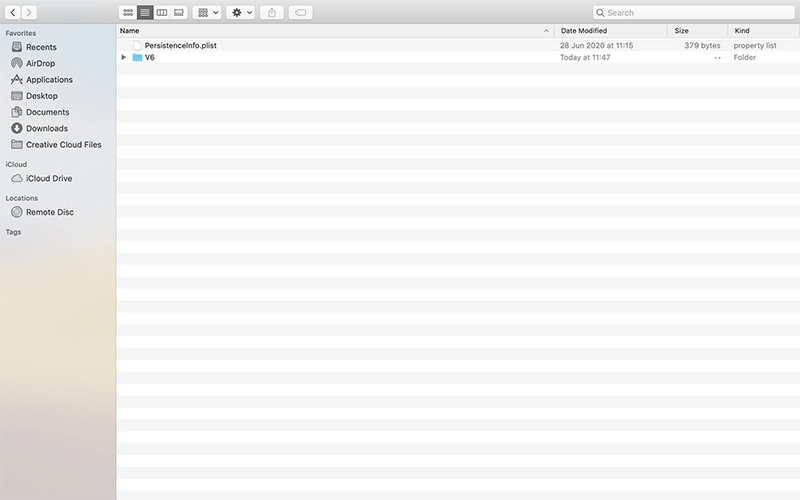Viewport: 800px width, 500px height.
Task: Click the Favorites sidebar section header
Action: tap(20, 33)
